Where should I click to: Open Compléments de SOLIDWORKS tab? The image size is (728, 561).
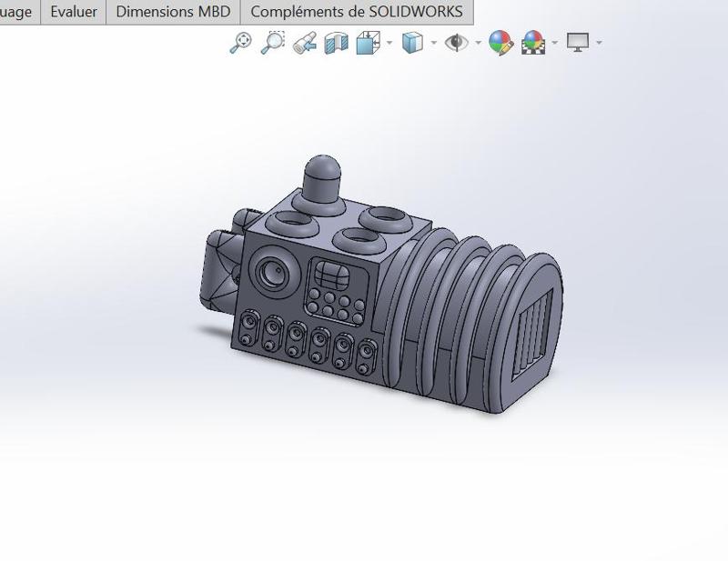click(357, 12)
